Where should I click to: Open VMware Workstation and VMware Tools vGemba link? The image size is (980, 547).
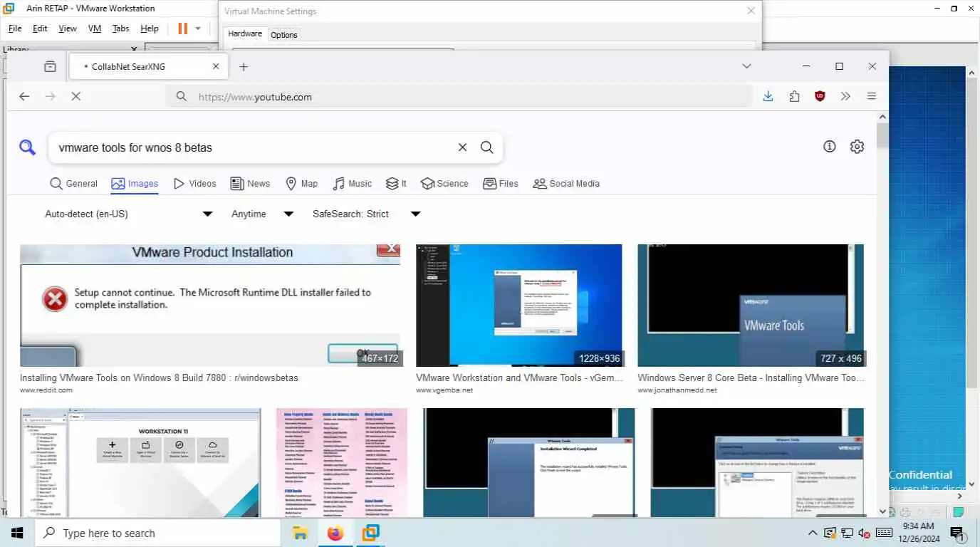point(520,378)
